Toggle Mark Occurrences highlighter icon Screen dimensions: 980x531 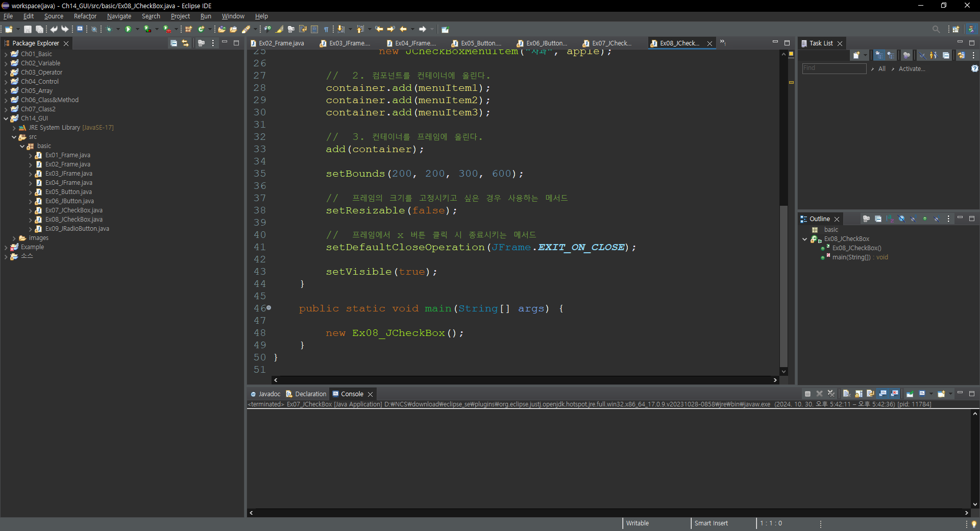pos(280,29)
